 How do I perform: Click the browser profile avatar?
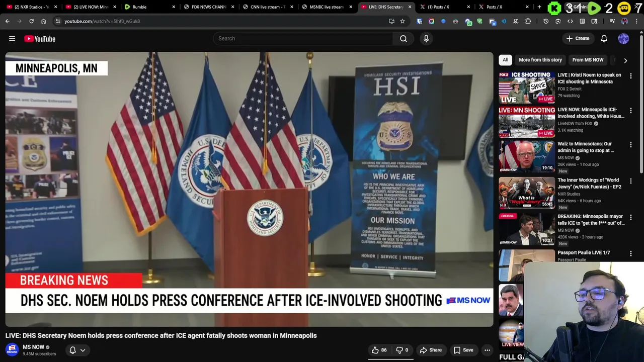coord(624,21)
